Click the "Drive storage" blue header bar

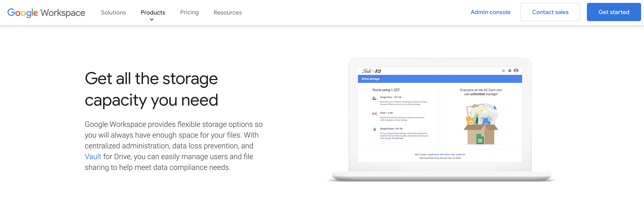(440, 79)
